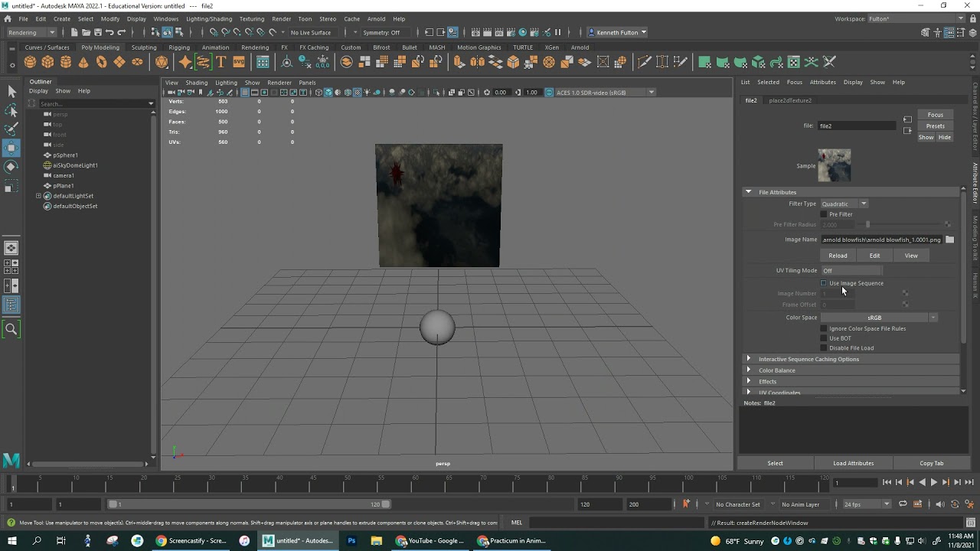Create a polygon cube from the shelf

tap(47, 62)
